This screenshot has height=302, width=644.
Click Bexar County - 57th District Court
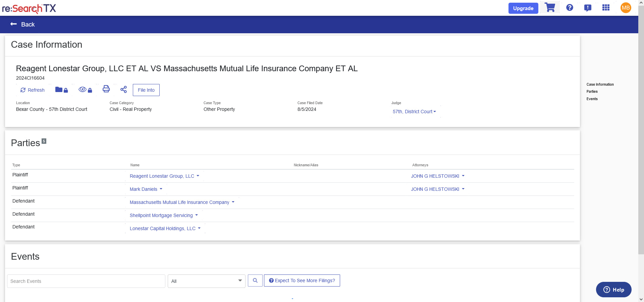[52, 109]
